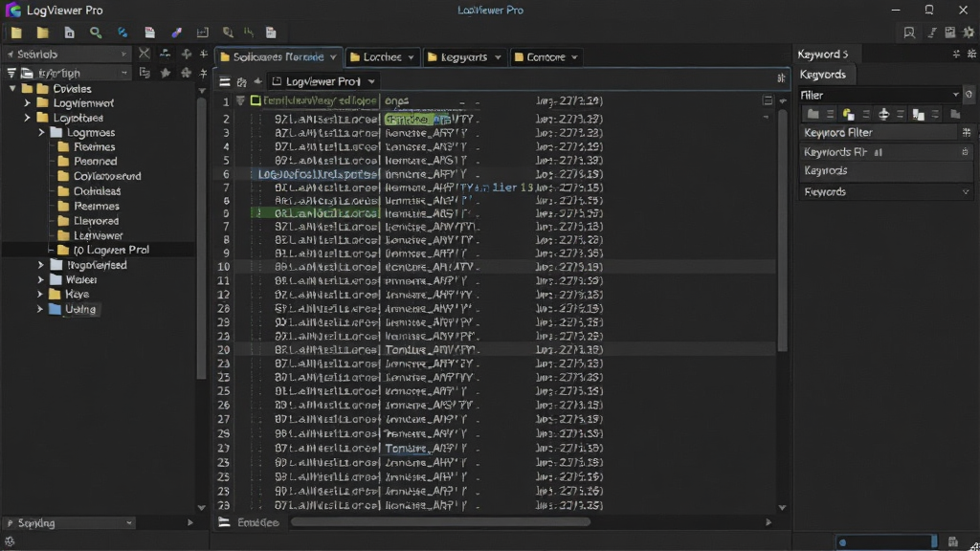The image size is (980, 551).
Task: Click the icon at right end of editor toolbar
Action: pyautogui.click(x=781, y=78)
